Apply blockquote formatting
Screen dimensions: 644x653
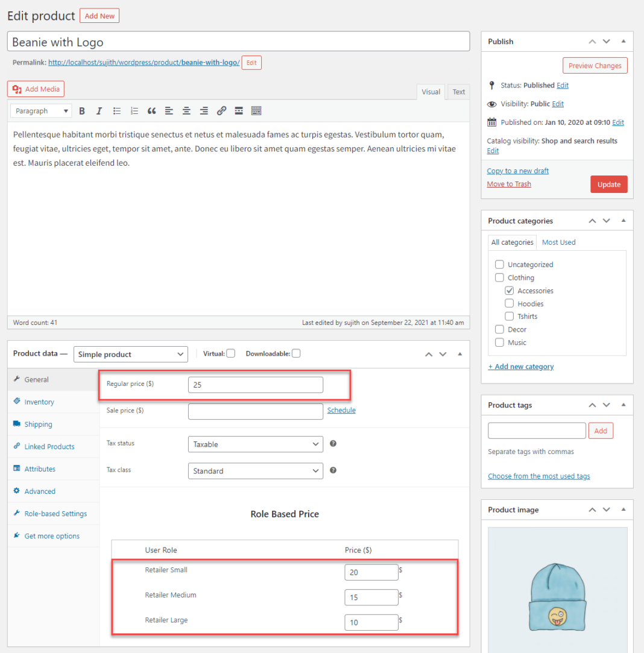[151, 111]
